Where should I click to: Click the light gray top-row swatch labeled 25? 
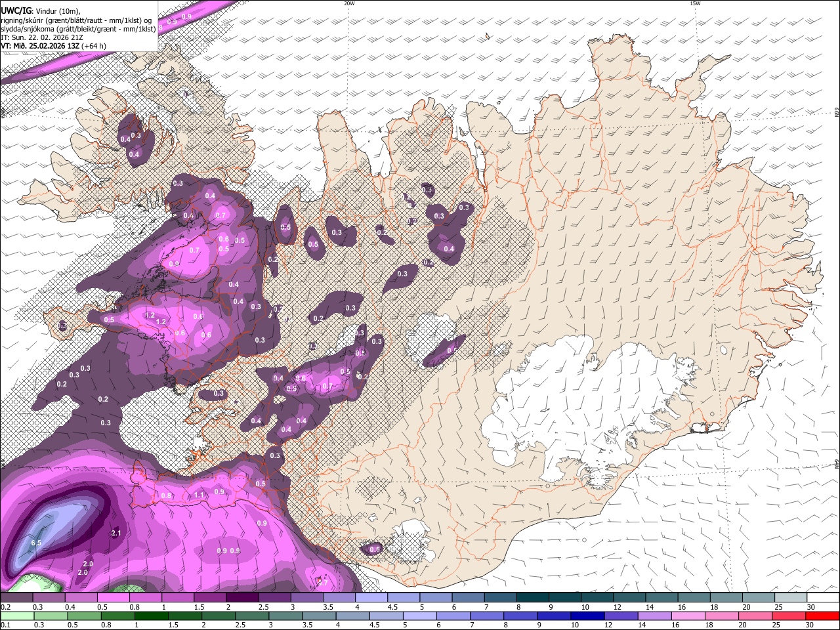click(791, 598)
